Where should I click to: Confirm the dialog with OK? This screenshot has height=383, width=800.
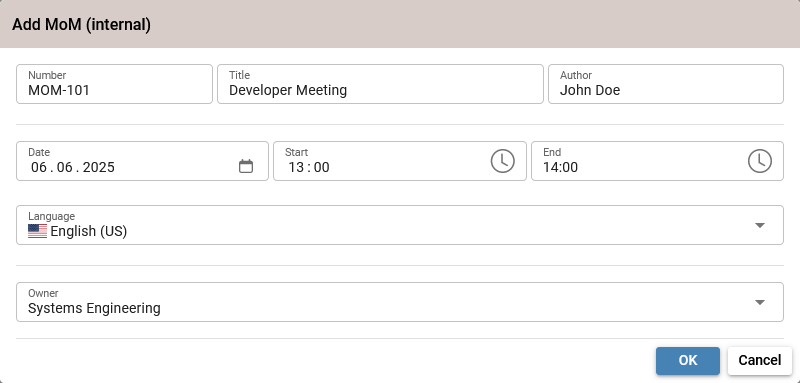pos(688,361)
